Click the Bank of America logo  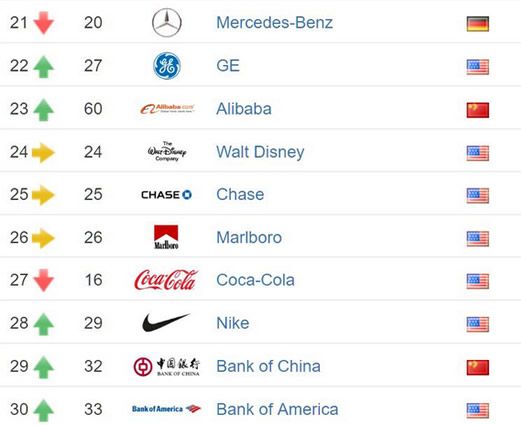pos(166,409)
